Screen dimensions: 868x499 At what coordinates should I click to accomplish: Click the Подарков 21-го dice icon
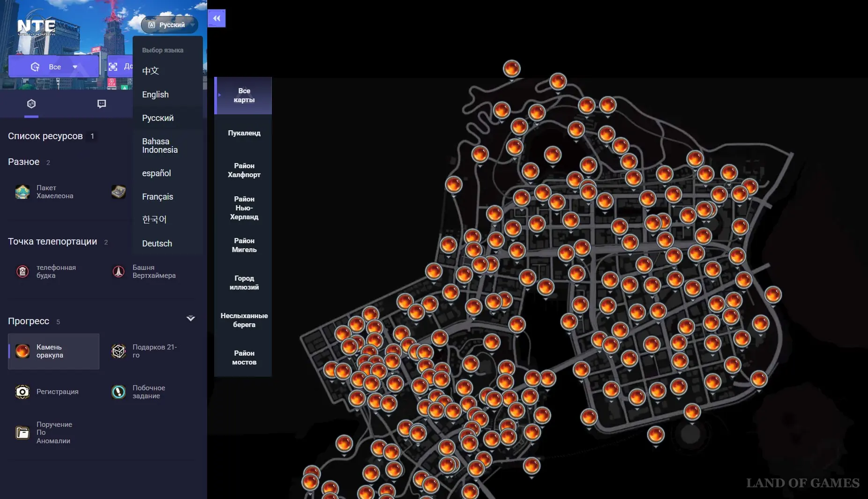tap(119, 351)
